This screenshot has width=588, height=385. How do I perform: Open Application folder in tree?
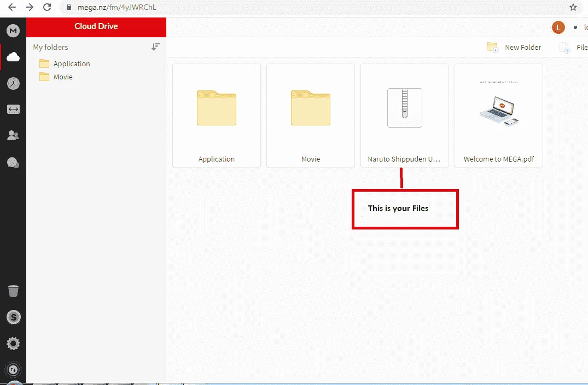coord(65,64)
